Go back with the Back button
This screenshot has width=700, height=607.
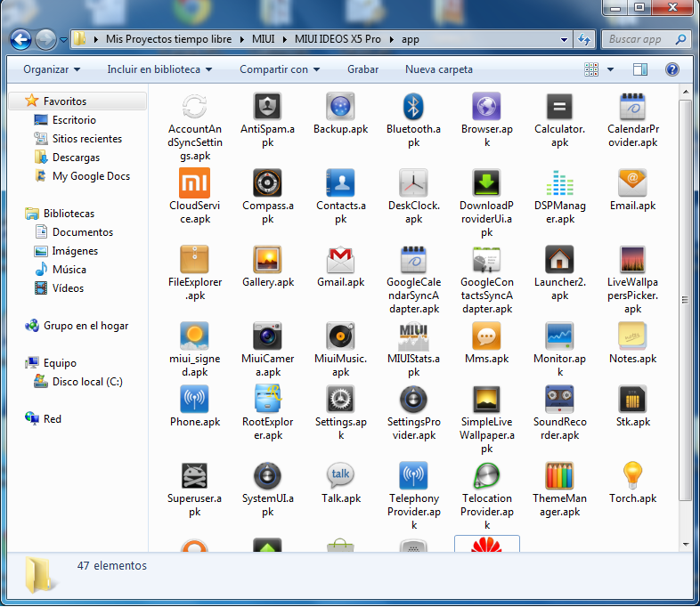[x=20, y=40]
